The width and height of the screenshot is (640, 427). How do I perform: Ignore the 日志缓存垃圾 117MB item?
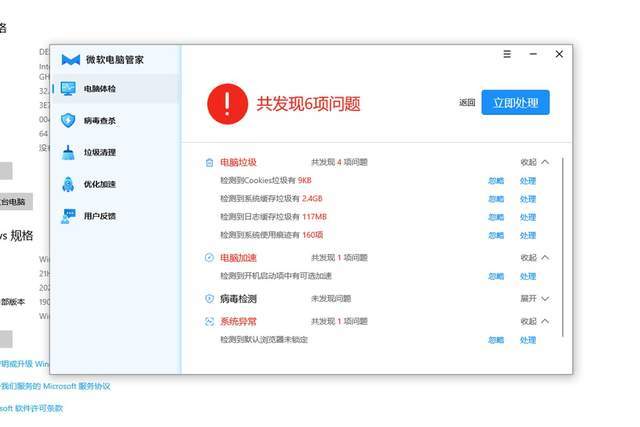(496, 217)
